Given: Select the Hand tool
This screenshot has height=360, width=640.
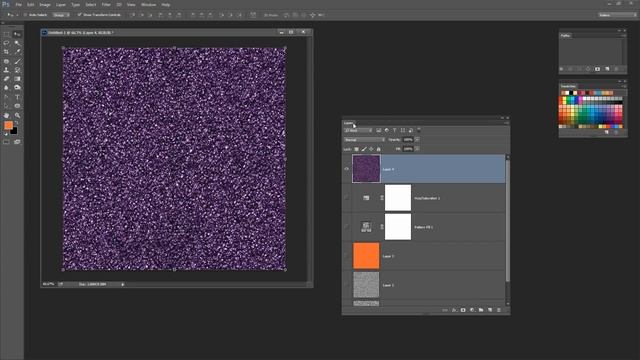Looking at the screenshot, I should pyautogui.click(x=6, y=116).
